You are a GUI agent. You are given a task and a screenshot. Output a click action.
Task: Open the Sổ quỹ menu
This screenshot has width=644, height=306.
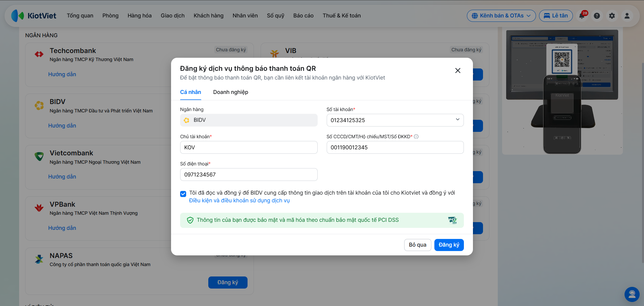pos(276,16)
